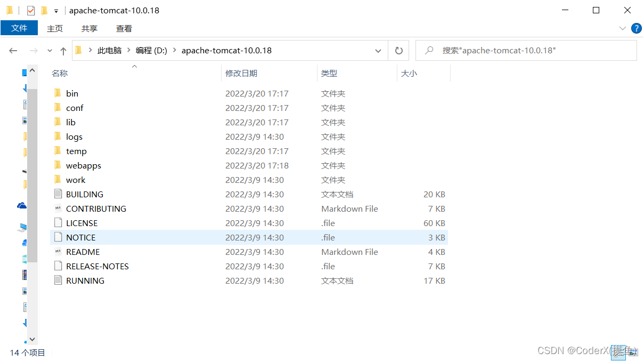
Task: Select the RELEASE-NOTES file name
Action: coord(97,266)
